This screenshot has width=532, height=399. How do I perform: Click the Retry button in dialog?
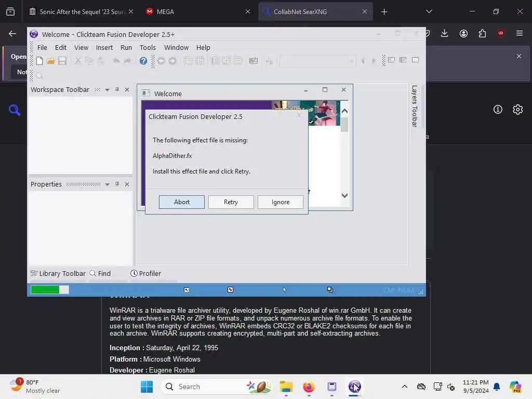[x=231, y=202]
